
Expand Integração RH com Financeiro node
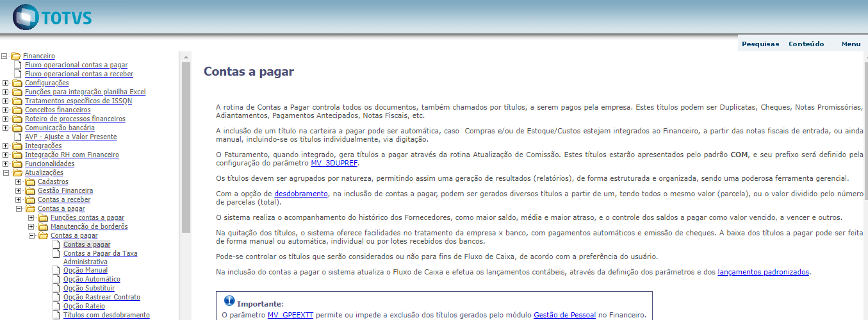pyautogui.click(x=6, y=155)
